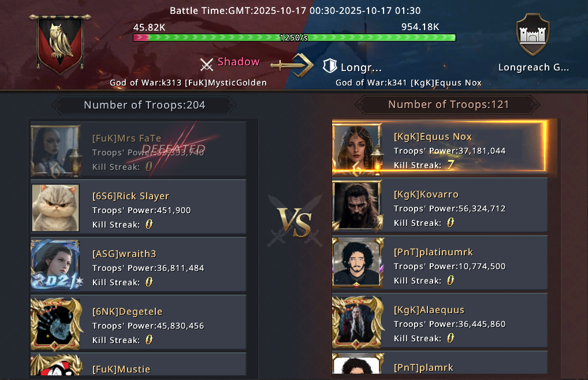Screen dimensions: 588x380
Task: Open Kovarro's bearded portrait
Action: pos(357,206)
